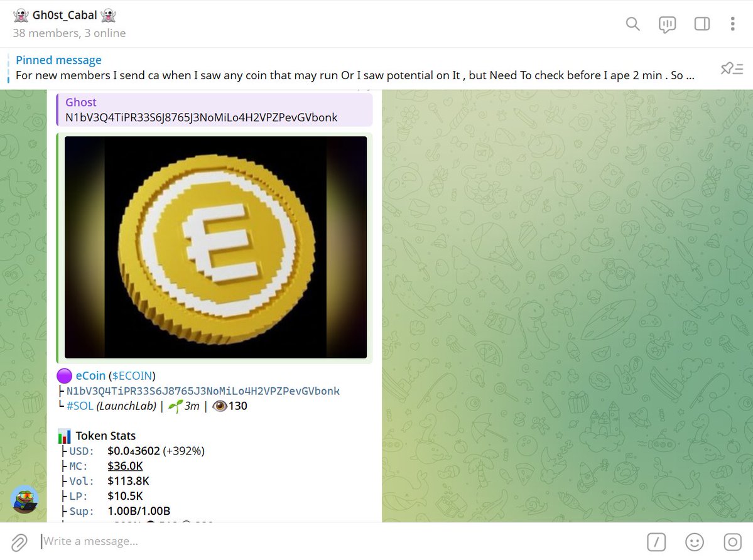Open the $36.0K market cap link
The width and height of the screenshot is (753, 560).
[125, 466]
